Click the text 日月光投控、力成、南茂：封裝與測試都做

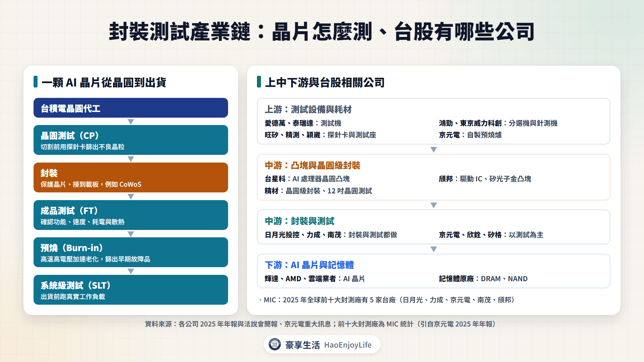(331, 235)
